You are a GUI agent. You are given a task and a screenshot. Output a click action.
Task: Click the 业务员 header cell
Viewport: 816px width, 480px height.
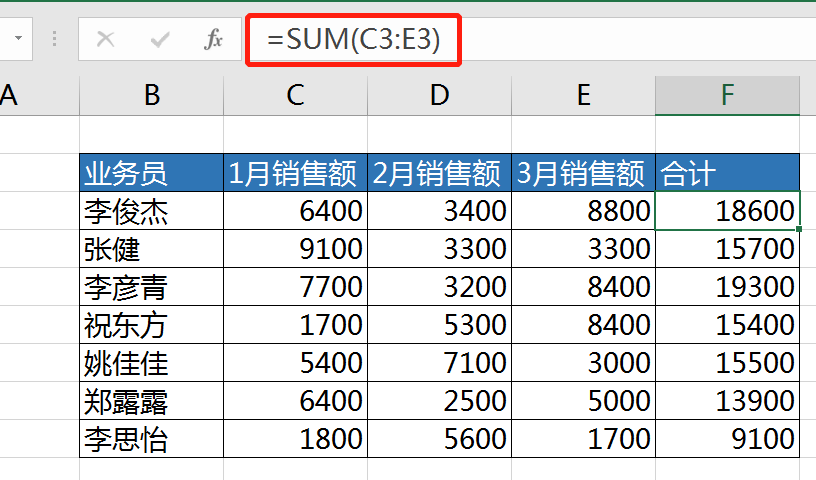click(x=151, y=172)
